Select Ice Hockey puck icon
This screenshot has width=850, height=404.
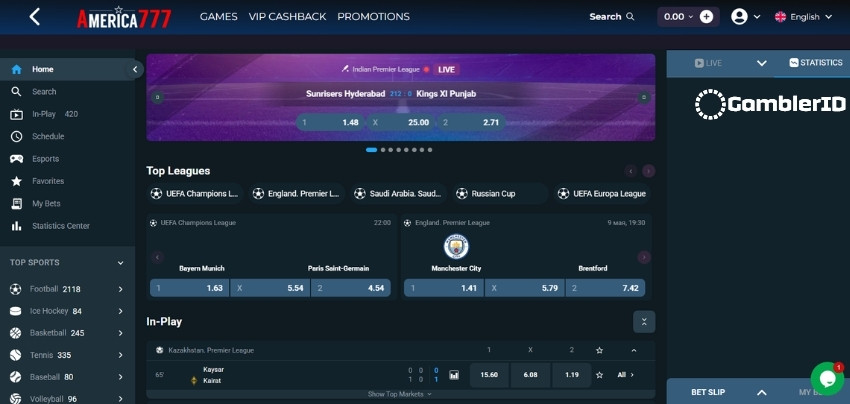point(16,311)
